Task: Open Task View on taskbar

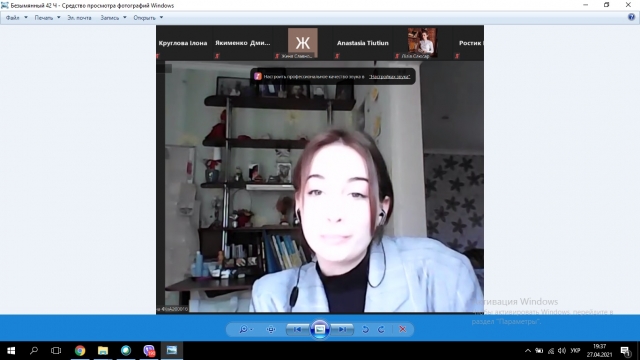Action: 56,351
